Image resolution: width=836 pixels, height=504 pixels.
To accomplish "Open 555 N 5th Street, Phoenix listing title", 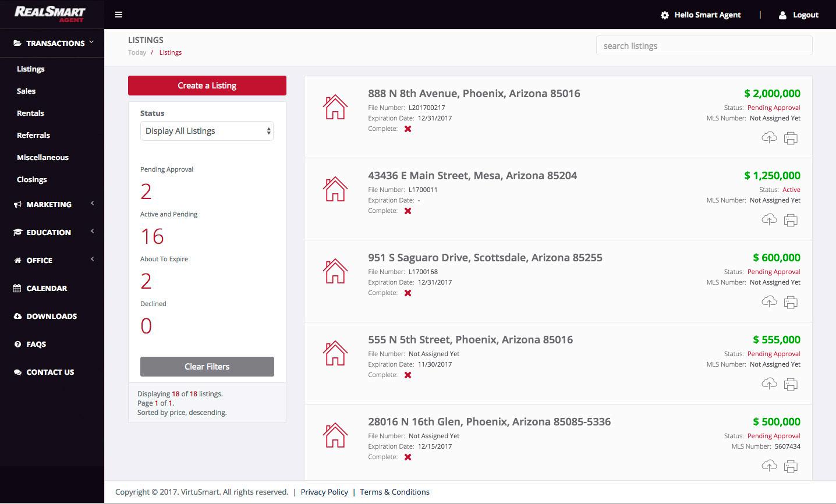I will (470, 339).
